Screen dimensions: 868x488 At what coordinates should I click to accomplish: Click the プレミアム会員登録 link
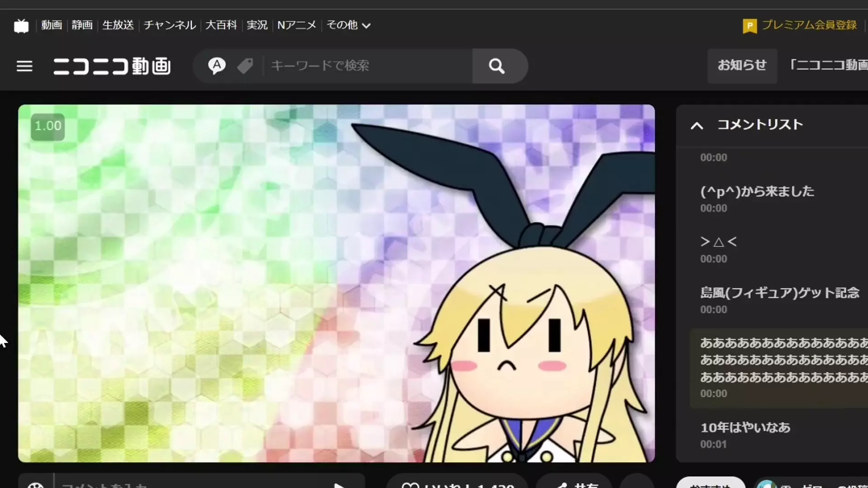point(809,25)
